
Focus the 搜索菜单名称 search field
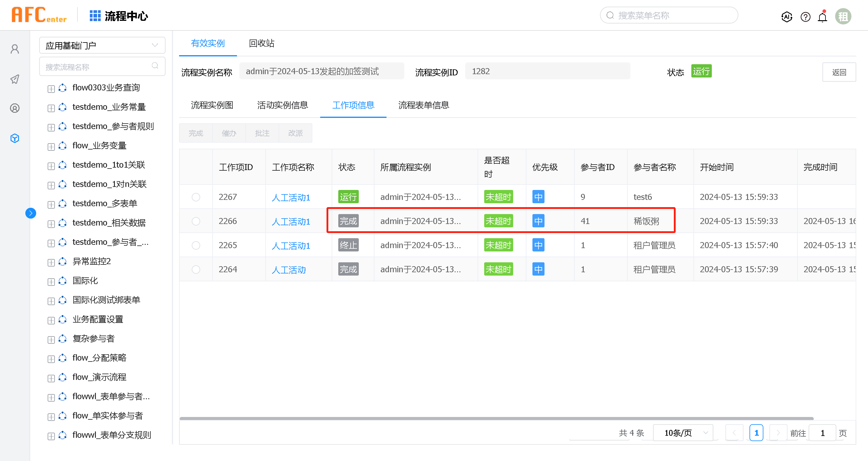tap(669, 15)
